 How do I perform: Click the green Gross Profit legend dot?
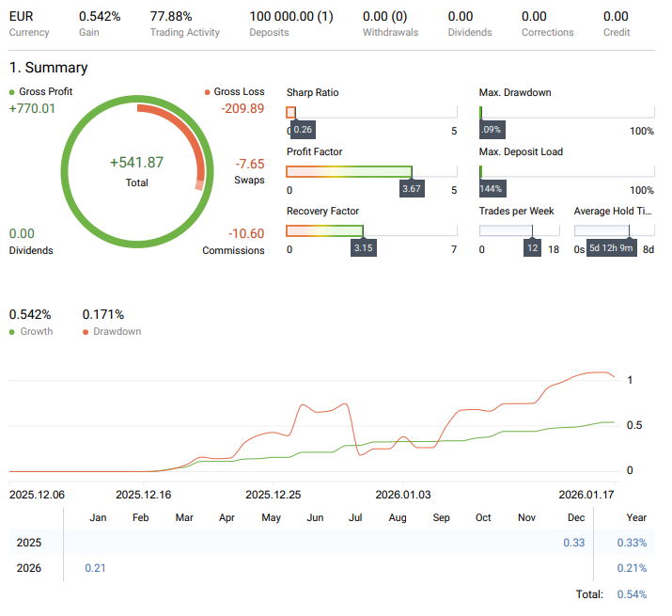coord(11,92)
